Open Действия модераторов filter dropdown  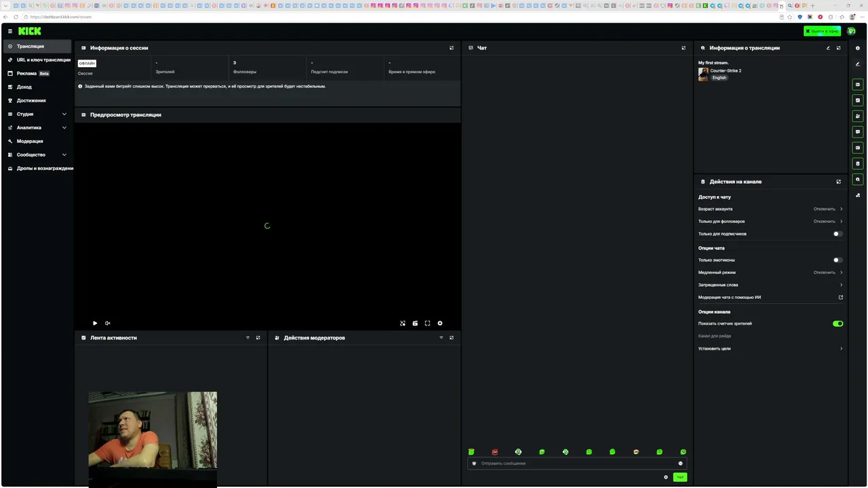441,338
